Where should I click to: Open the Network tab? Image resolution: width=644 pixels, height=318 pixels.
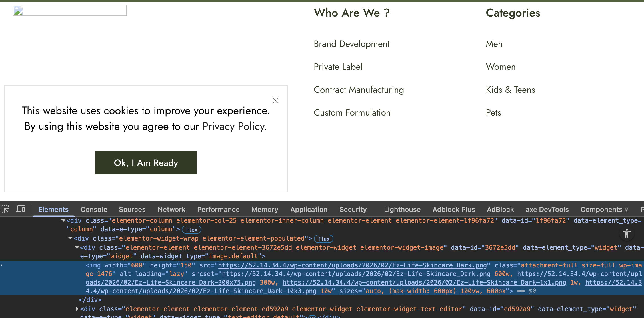coord(171,209)
